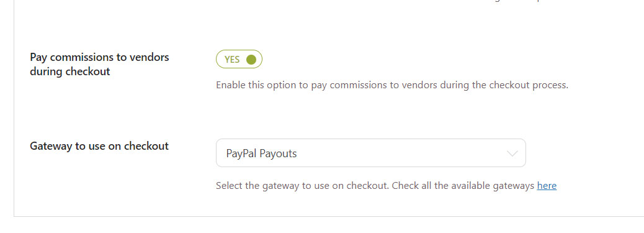Image resolution: width=644 pixels, height=233 pixels.
Task: Click the YES text inside the toggle
Action: tap(232, 60)
